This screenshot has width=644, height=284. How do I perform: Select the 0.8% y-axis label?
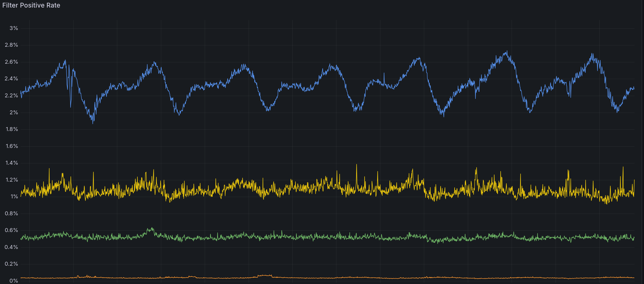coord(11,213)
